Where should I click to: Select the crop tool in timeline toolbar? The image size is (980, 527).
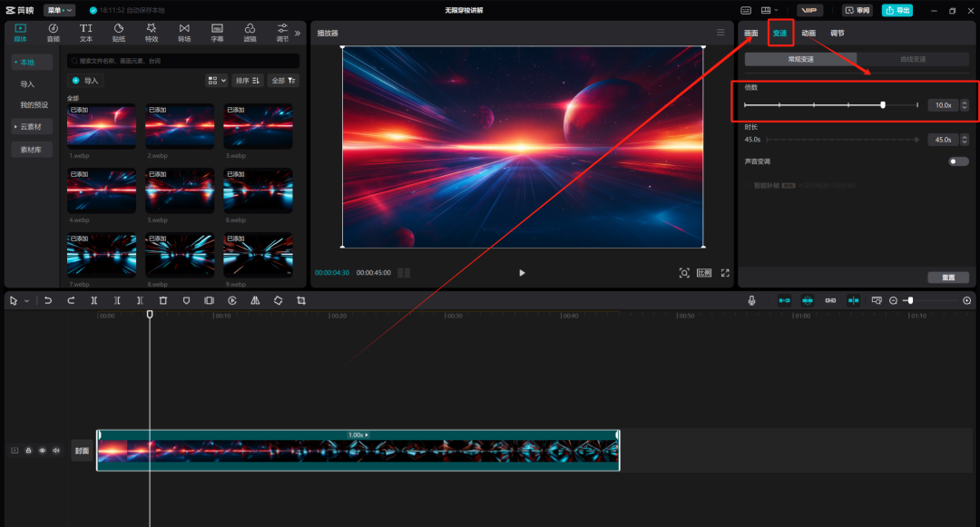click(x=301, y=300)
